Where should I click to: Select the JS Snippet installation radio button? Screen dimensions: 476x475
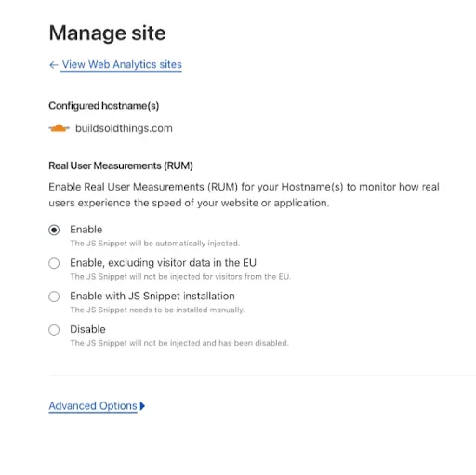pos(54,297)
